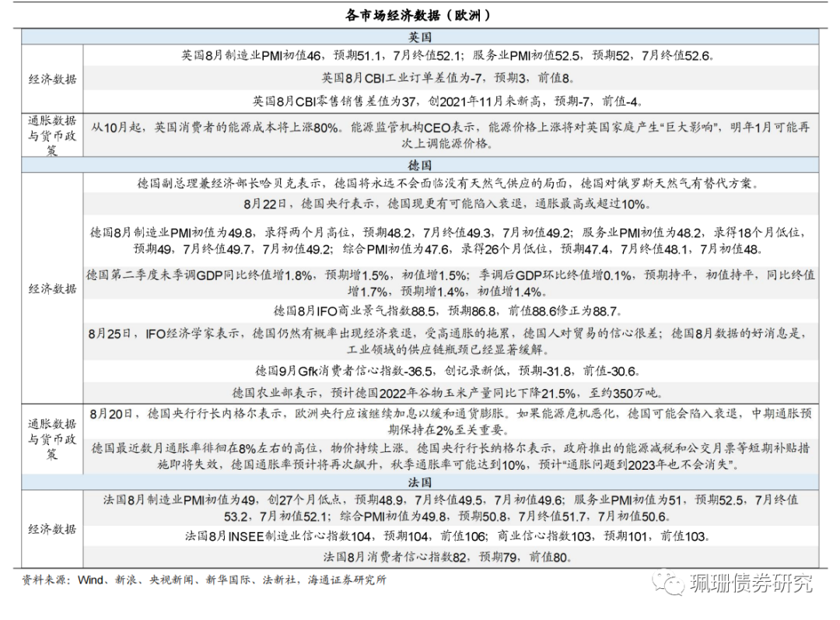Click the 英国 通胀数据与货币政策 label cell
The width and height of the screenshot is (840, 620).
pyautogui.click(x=53, y=135)
